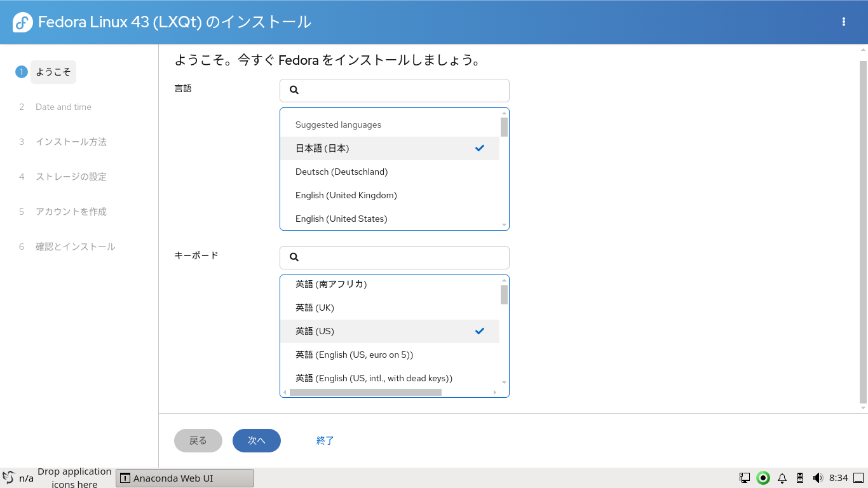
Task: Select English (United Kingdom) language
Action: coord(390,195)
